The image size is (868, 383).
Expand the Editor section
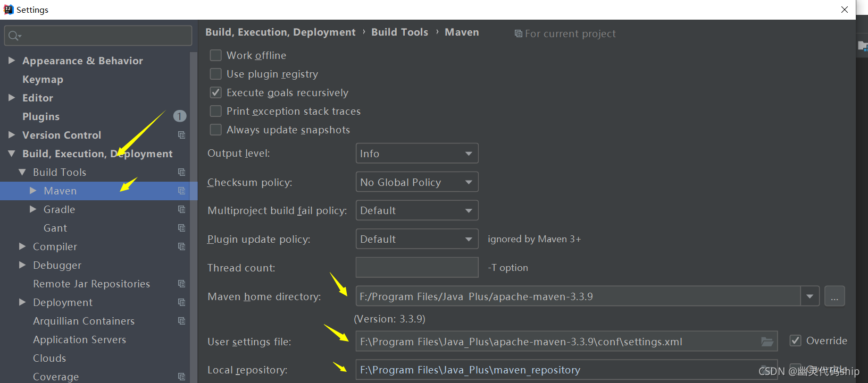tap(12, 98)
